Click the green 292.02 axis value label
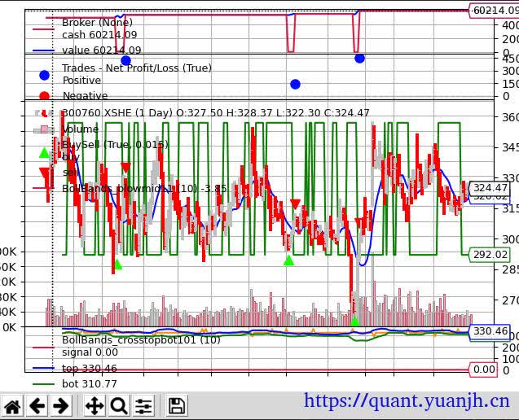 pos(490,255)
